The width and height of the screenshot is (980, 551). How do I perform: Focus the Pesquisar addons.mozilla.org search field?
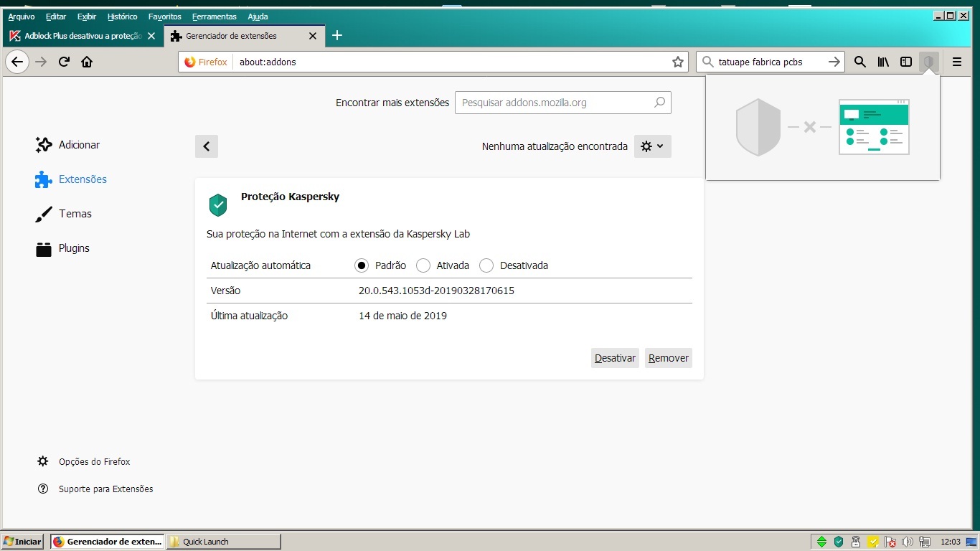[x=563, y=103]
